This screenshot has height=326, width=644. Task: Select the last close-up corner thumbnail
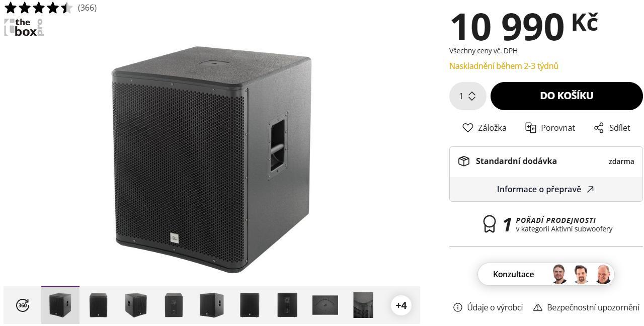363,305
